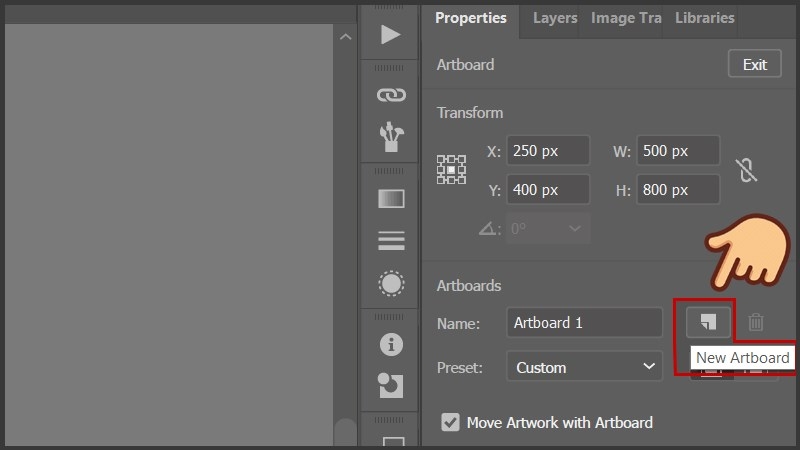800x450 pixels.
Task: Click the New Artboard button
Action: coord(709,322)
